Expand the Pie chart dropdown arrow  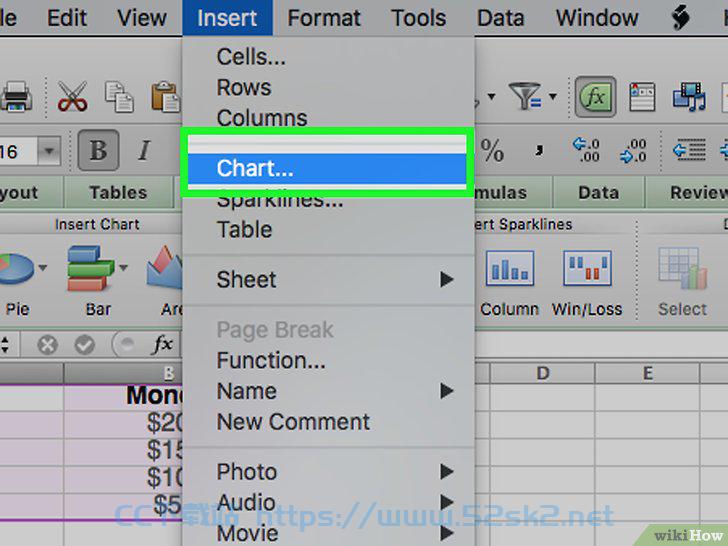click(x=43, y=267)
